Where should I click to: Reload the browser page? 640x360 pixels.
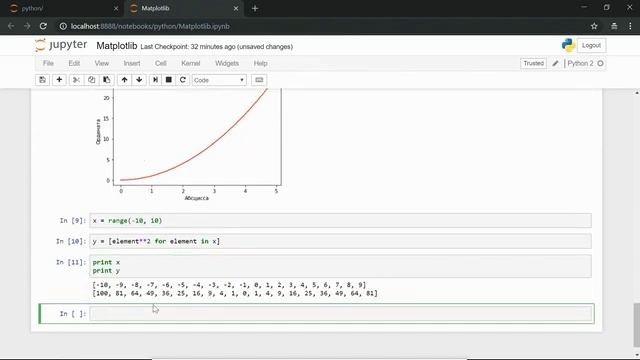pos(43,26)
